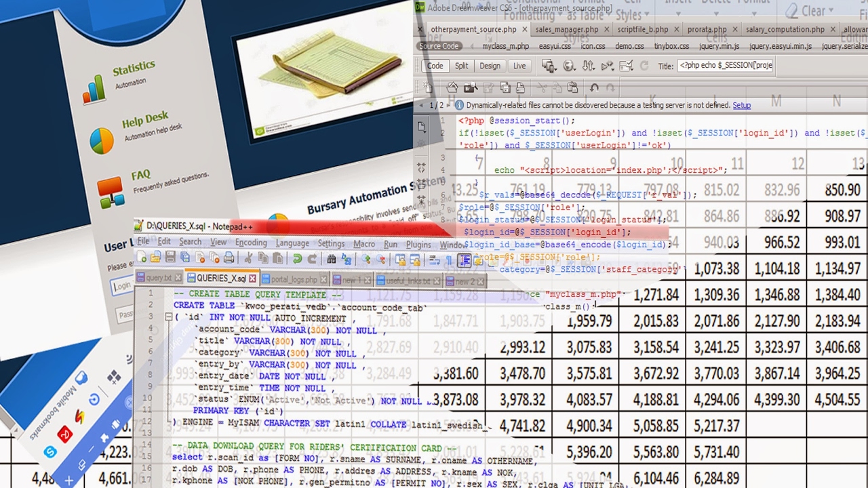This screenshot has width=868, height=488.
Task: Click the Help Desk pie chart icon
Action: click(x=102, y=141)
